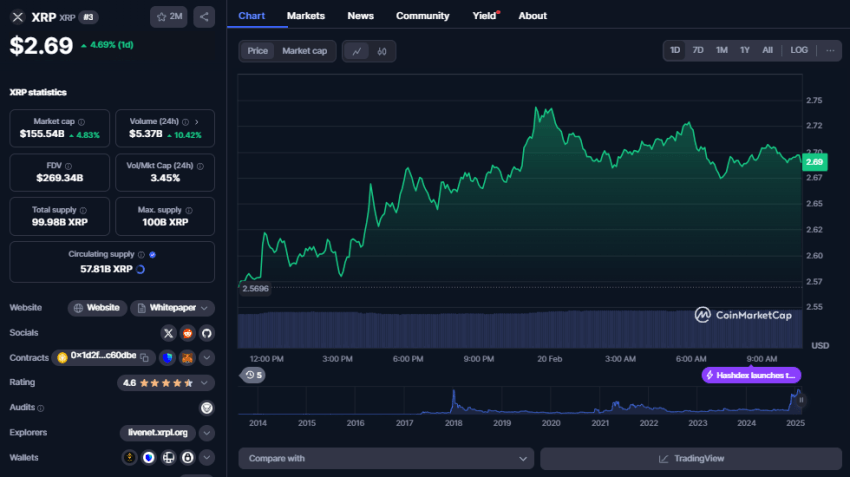Viewport: 850px width, 477px height.
Task: Toggle the LOG scale on chart
Action: (x=799, y=50)
